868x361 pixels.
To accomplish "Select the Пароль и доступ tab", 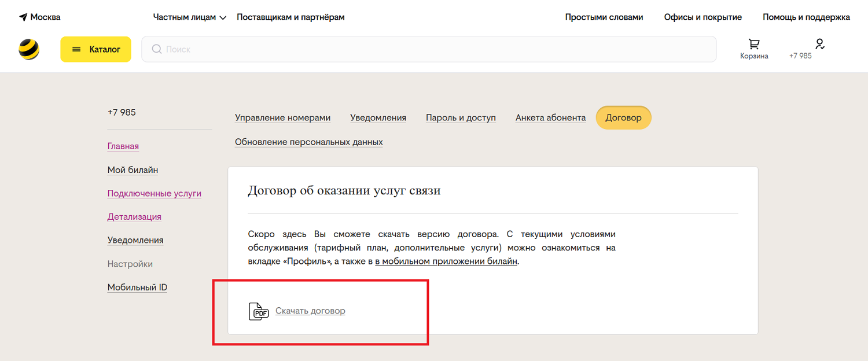I will pos(461,117).
